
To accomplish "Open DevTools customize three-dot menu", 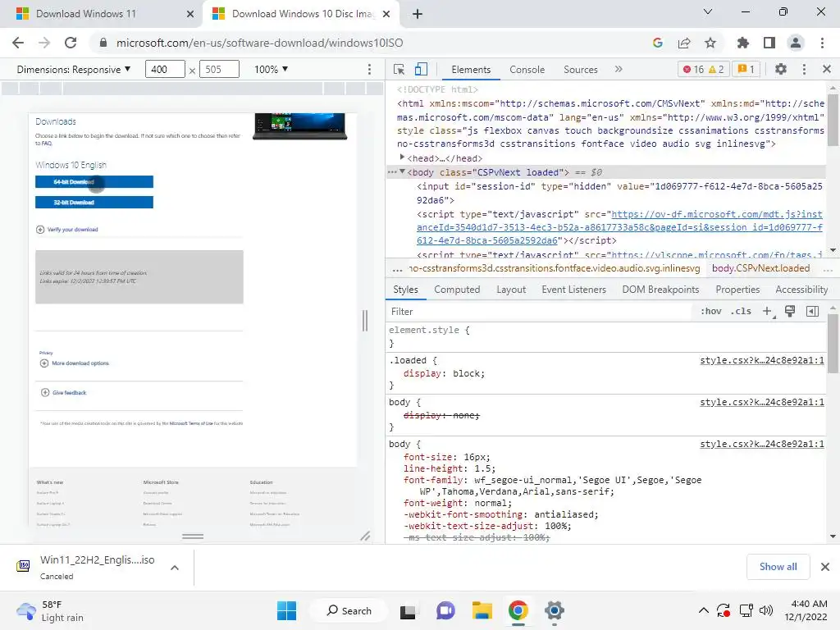I will tap(804, 69).
